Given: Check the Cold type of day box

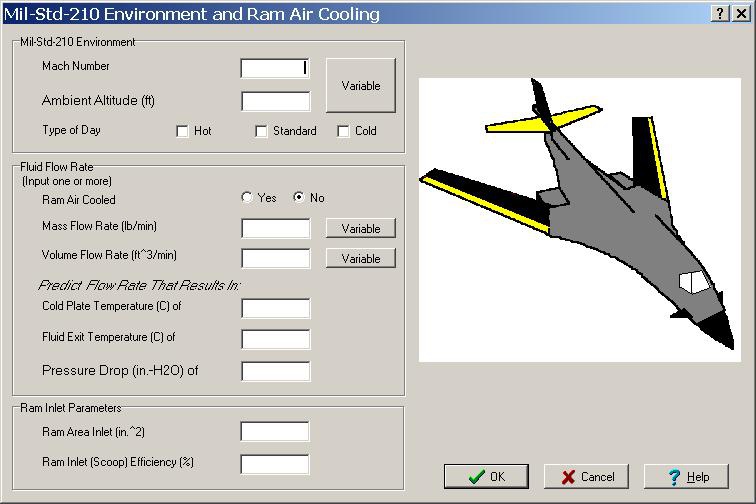Looking at the screenshot, I should pyautogui.click(x=343, y=131).
